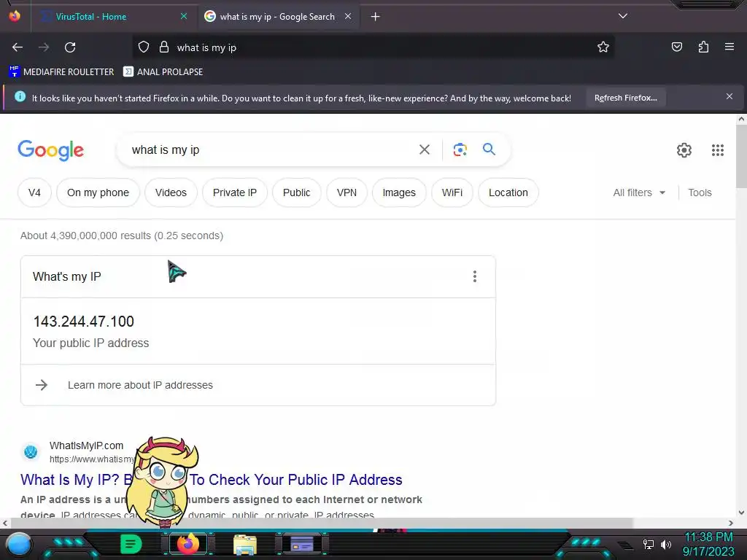Click the address bar text
Screen dimensions: 747x560
(206, 47)
